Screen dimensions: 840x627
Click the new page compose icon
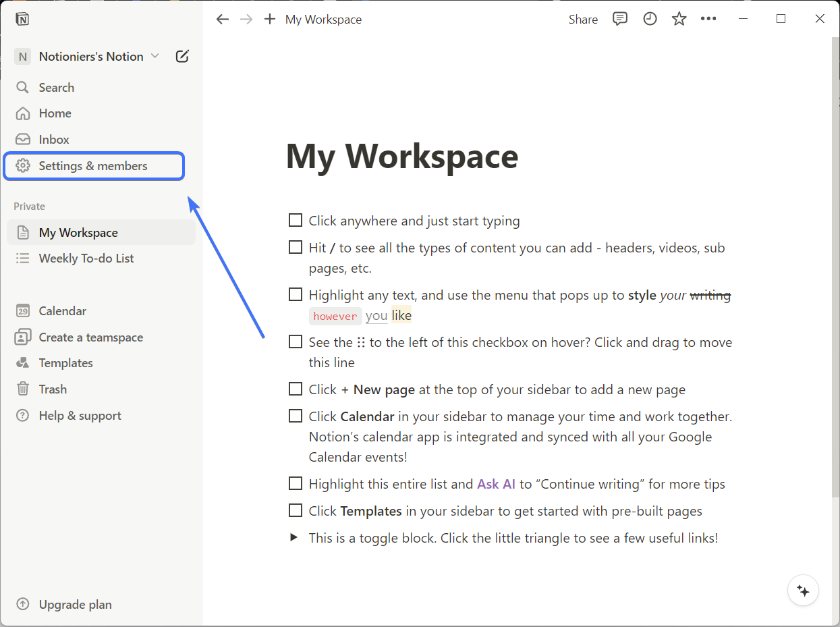(x=181, y=56)
